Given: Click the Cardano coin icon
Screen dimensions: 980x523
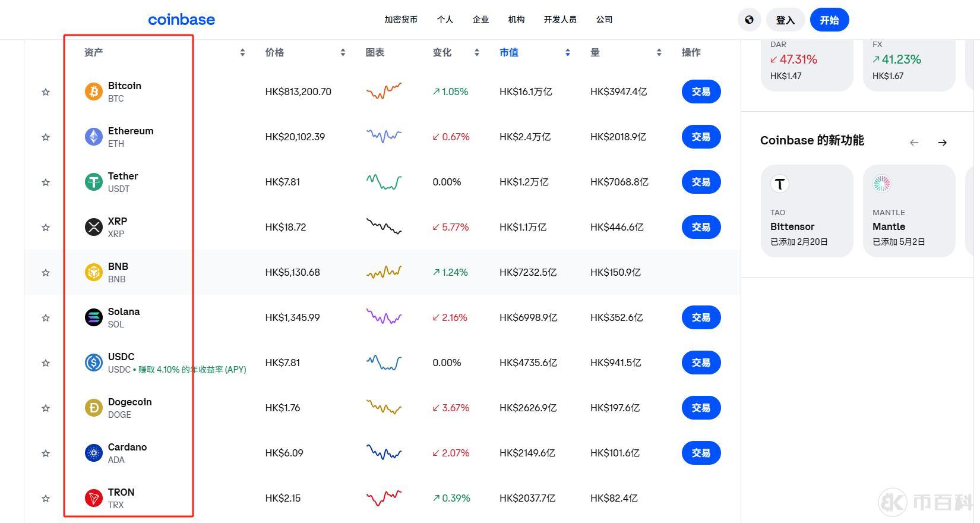Looking at the screenshot, I should click(x=93, y=453).
